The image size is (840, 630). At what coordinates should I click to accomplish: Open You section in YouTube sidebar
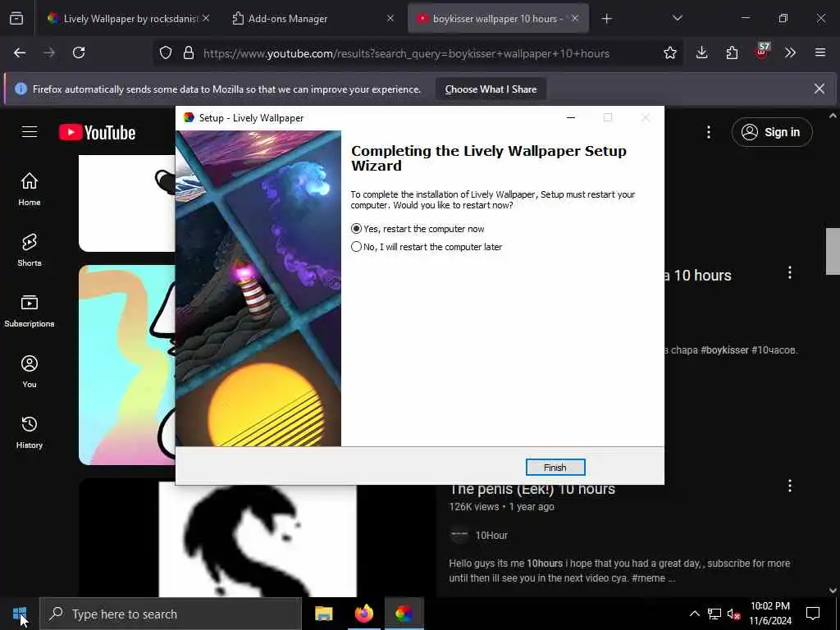pyautogui.click(x=30, y=371)
